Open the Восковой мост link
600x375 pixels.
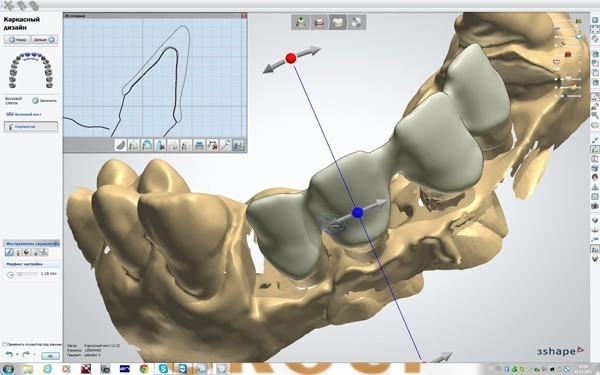point(24,114)
